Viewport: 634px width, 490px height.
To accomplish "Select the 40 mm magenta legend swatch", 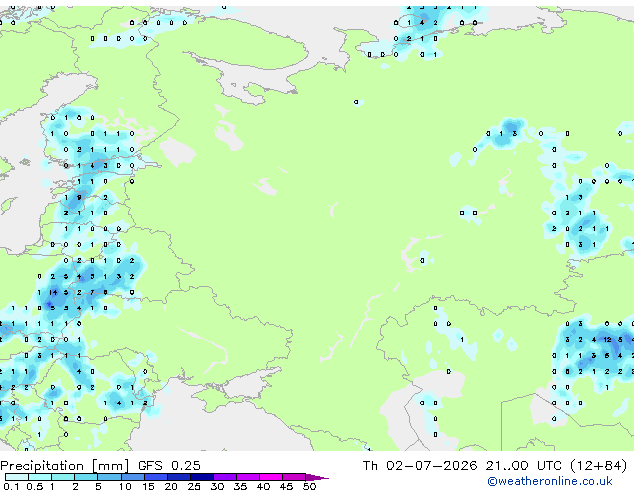I will (x=271, y=477).
